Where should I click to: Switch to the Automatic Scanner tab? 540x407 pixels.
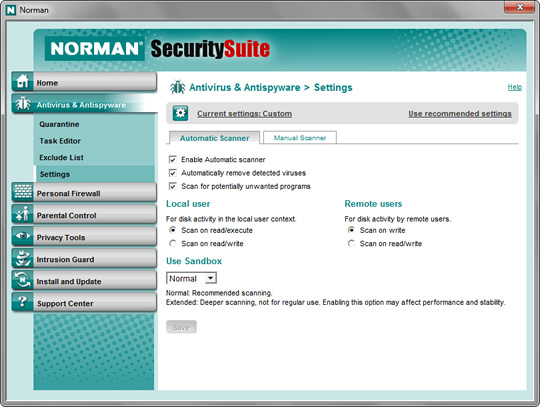coord(214,138)
